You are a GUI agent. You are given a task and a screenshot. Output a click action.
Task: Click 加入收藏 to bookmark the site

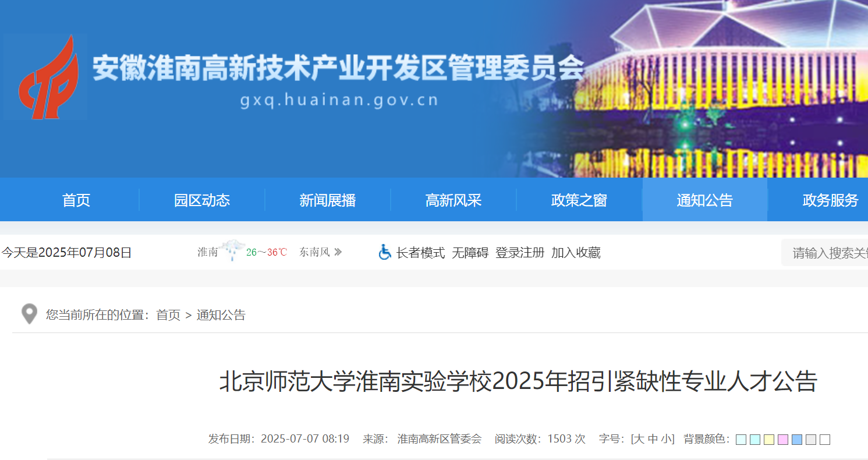(576, 253)
